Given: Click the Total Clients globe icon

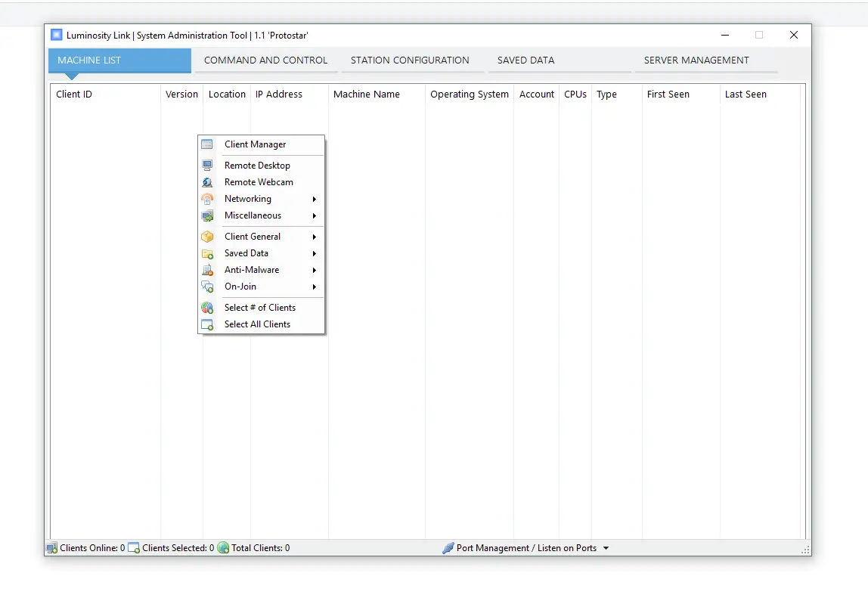Looking at the screenshot, I should [223, 548].
